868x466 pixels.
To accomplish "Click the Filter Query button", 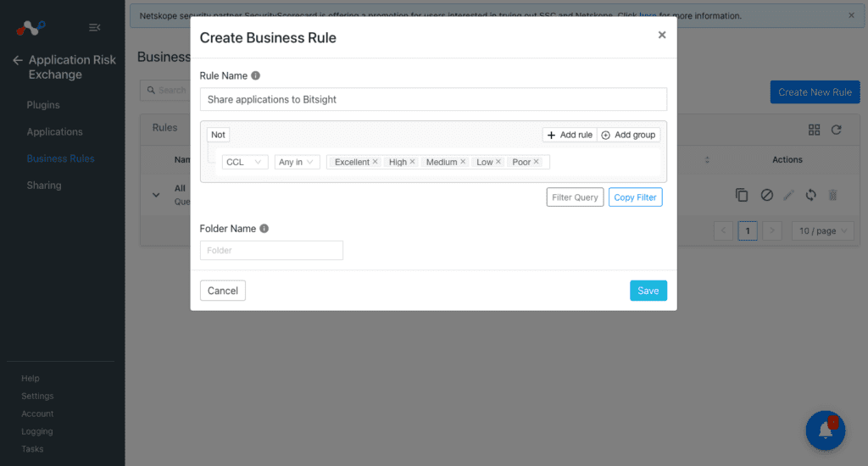I will point(575,197).
